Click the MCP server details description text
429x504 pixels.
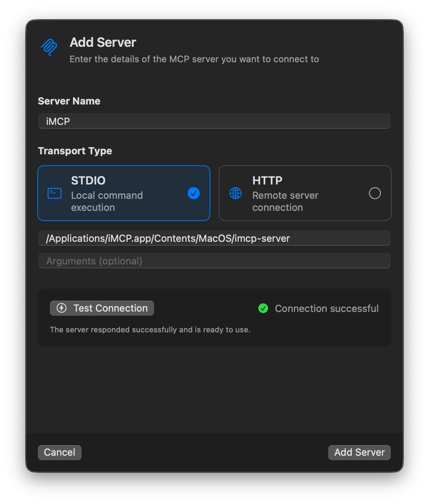194,59
